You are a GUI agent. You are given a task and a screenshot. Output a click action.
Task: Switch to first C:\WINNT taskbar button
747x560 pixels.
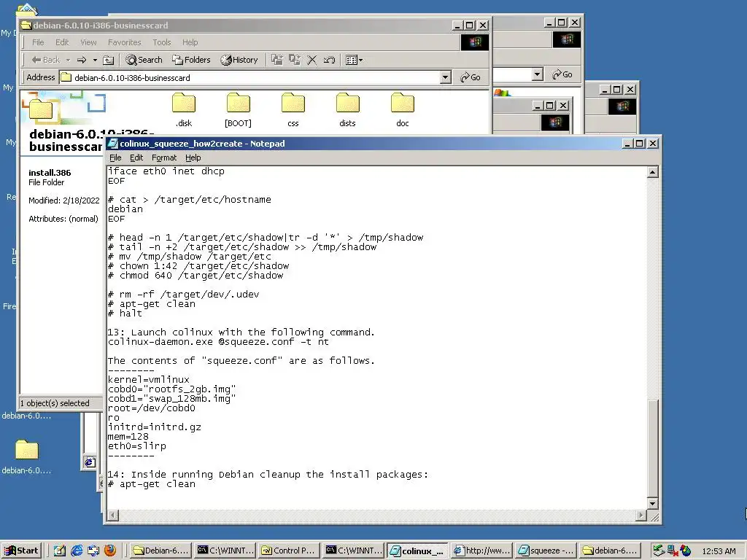pos(225,551)
